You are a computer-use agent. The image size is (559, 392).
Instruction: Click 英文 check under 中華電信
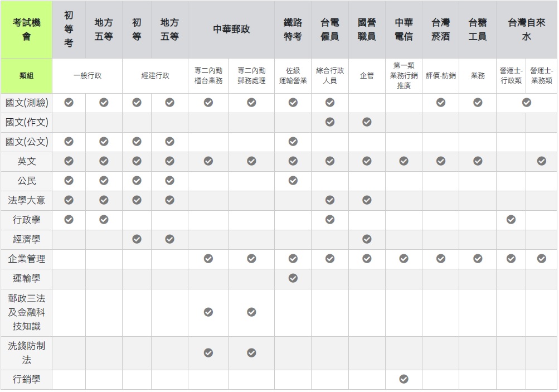click(404, 161)
